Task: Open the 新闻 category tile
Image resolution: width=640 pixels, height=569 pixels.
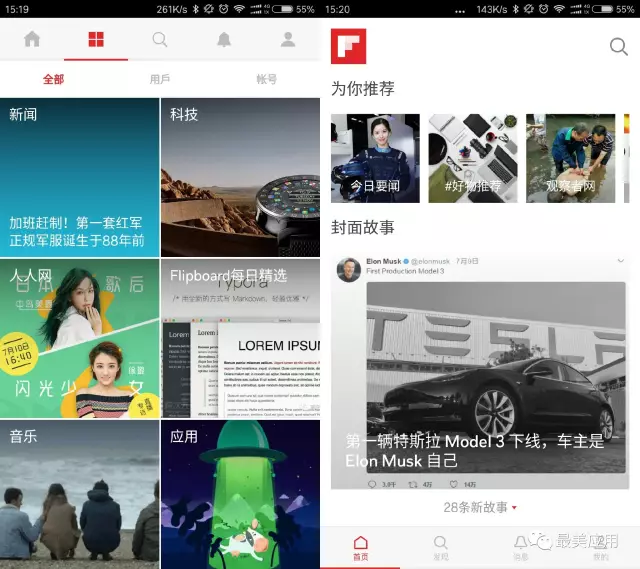Action: [80, 178]
